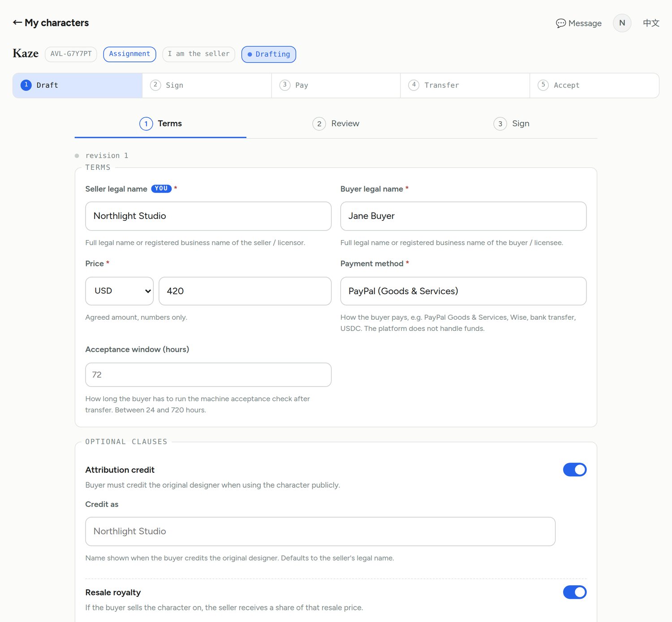Click the Assignment badge

(129, 54)
